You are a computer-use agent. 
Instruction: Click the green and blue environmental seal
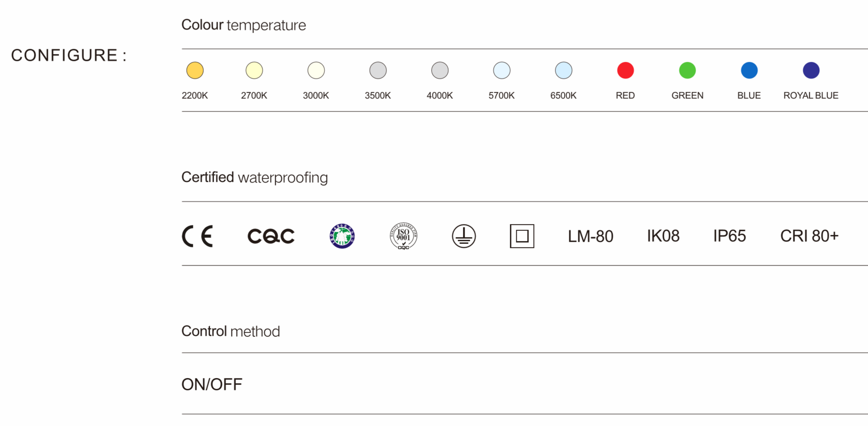tap(342, 236)
